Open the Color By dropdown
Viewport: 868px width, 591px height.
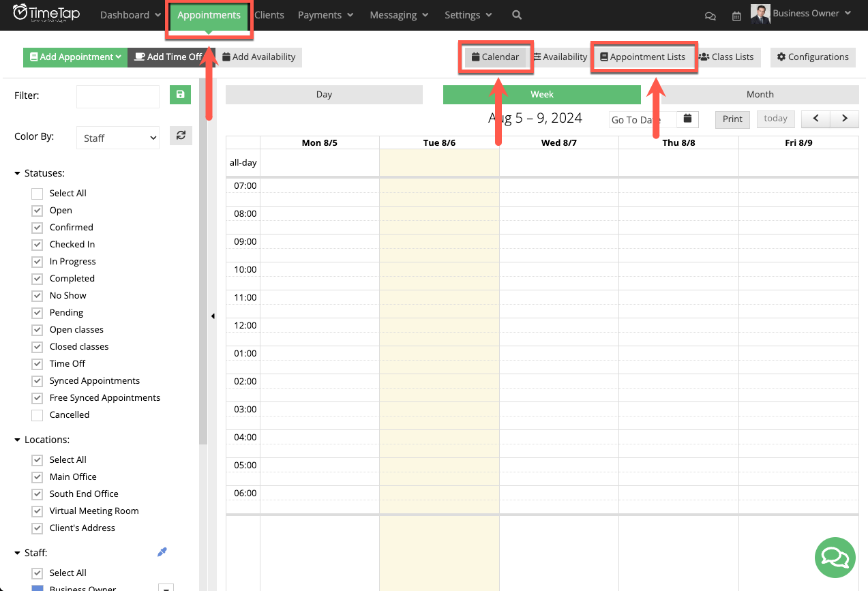click(117, 137)
